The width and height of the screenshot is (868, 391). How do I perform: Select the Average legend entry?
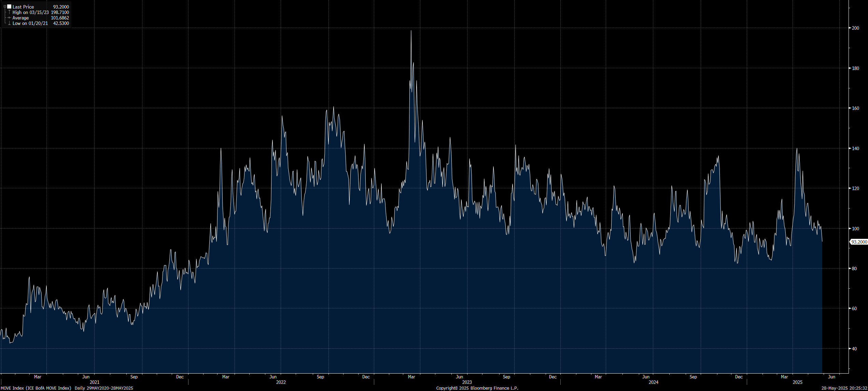[20, 18]
